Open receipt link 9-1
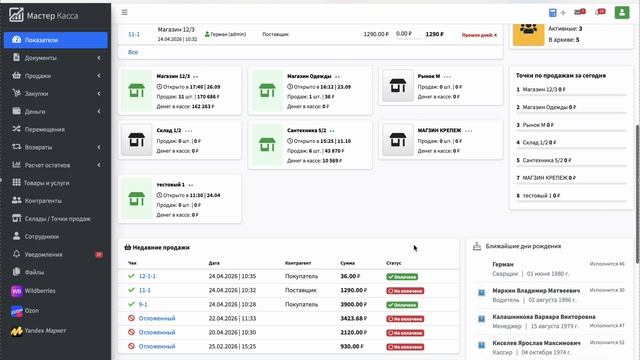 coord(143,304)
